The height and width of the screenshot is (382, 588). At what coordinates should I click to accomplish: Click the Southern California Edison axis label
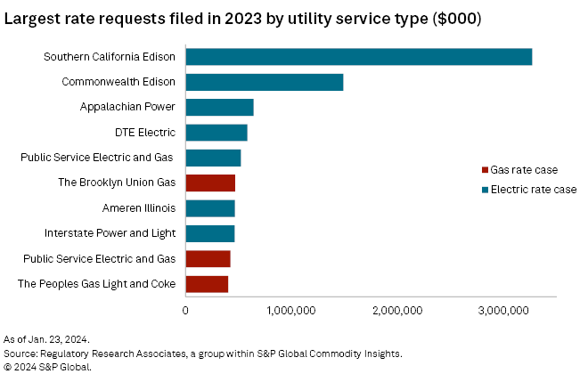pyautogui.click(x=110, y=57)
